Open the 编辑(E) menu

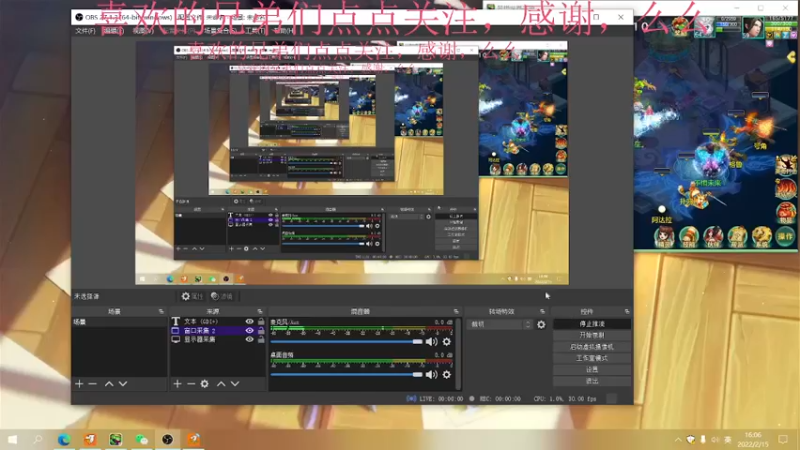(113, 31)
